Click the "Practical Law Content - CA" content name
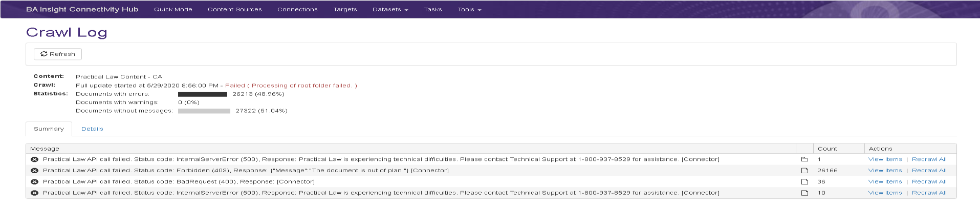This screenshot has height=205, width=980. point(119,77)
